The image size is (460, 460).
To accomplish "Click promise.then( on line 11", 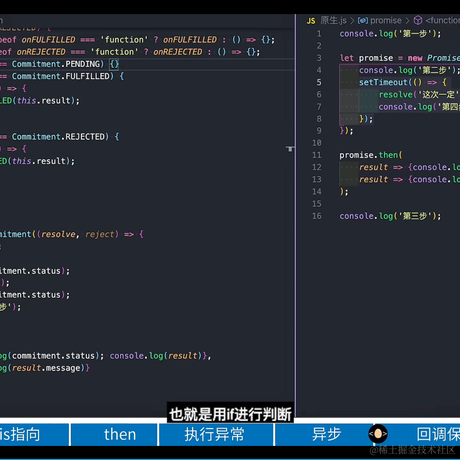I will (371, 155).
